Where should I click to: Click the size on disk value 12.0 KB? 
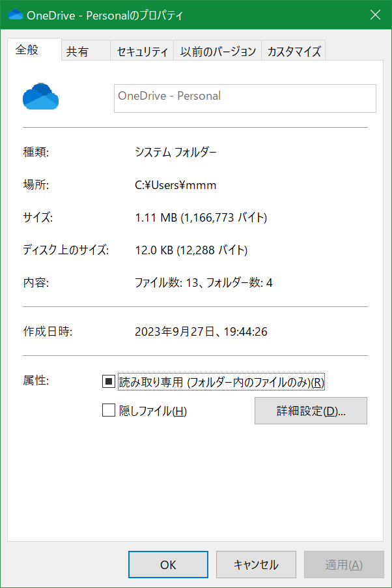pos(191,250)
